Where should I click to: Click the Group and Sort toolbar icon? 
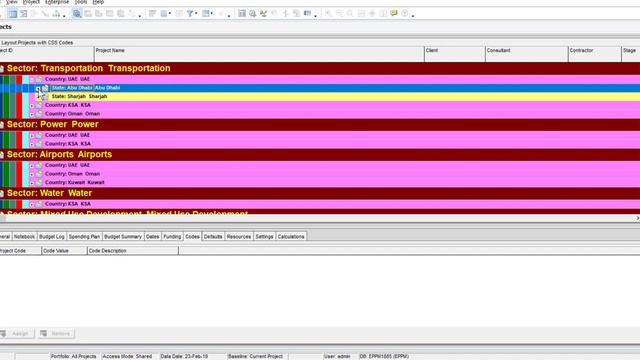click(x=206, y=13)
